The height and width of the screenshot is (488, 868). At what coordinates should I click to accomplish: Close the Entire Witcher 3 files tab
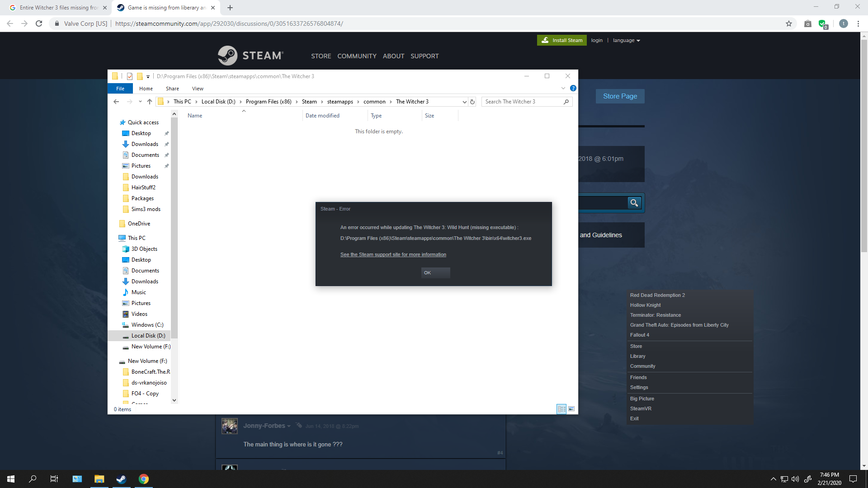pos(105,8)
